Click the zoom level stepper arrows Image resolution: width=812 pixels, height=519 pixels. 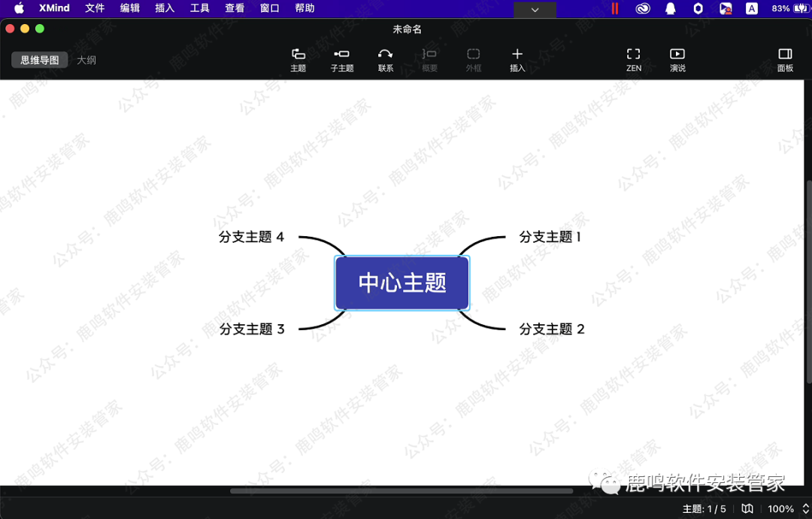pos(804,508)
